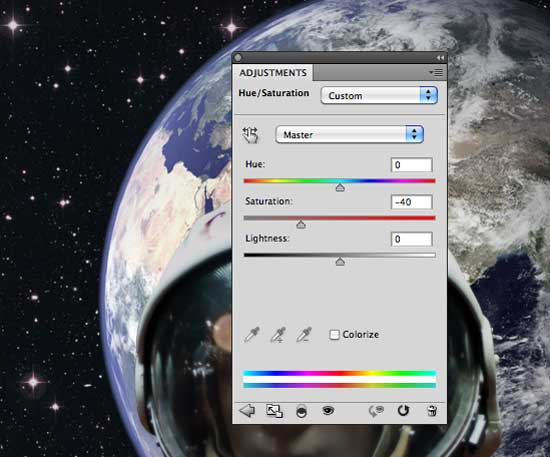
Task: Collapse panel with double-arrow icon
Action: coord(440,58)
